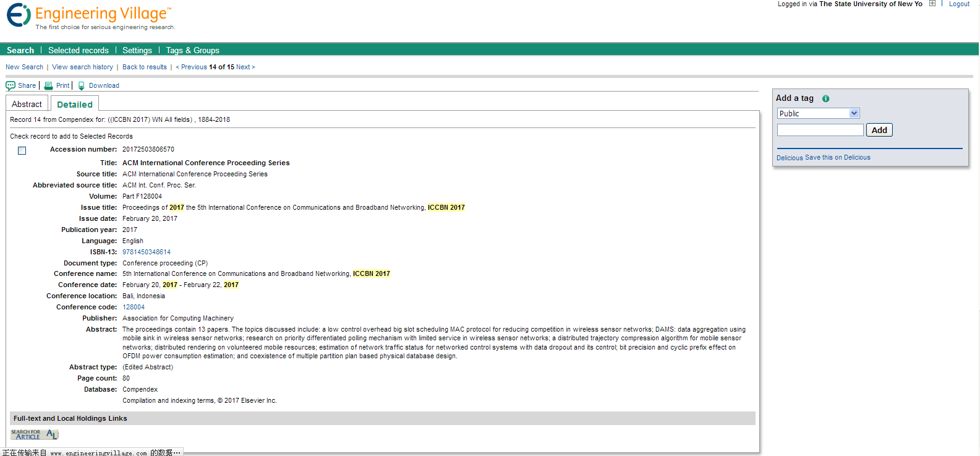Click Delicious Save this on Delicious

click(x=824, y=158)
